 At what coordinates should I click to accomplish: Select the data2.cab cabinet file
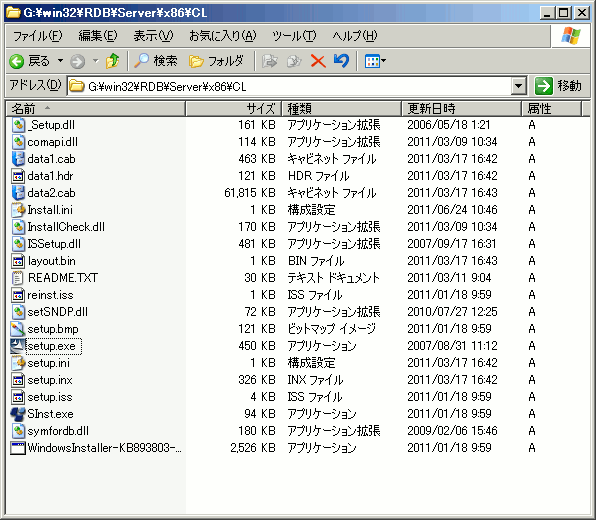point(51,193)
